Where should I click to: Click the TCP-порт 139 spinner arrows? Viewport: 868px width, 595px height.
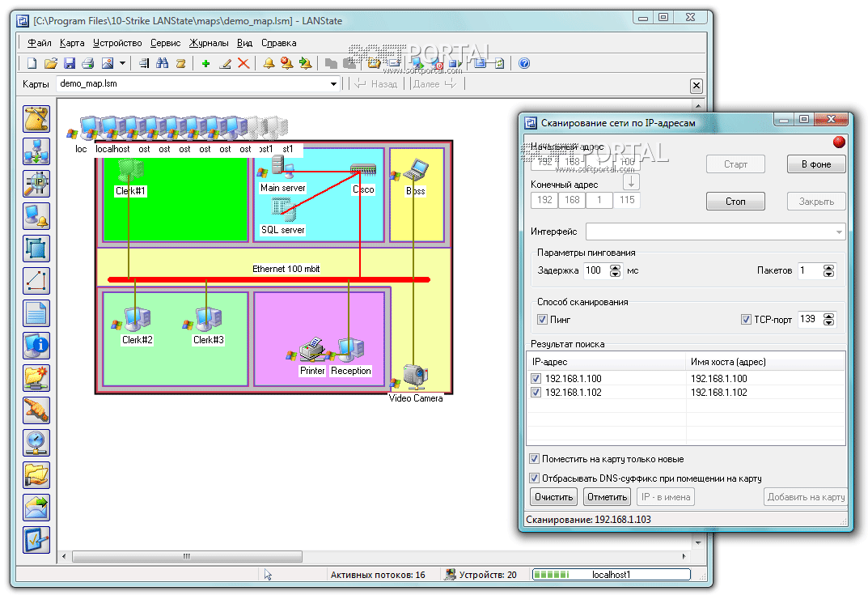click(x=828, y=319)
